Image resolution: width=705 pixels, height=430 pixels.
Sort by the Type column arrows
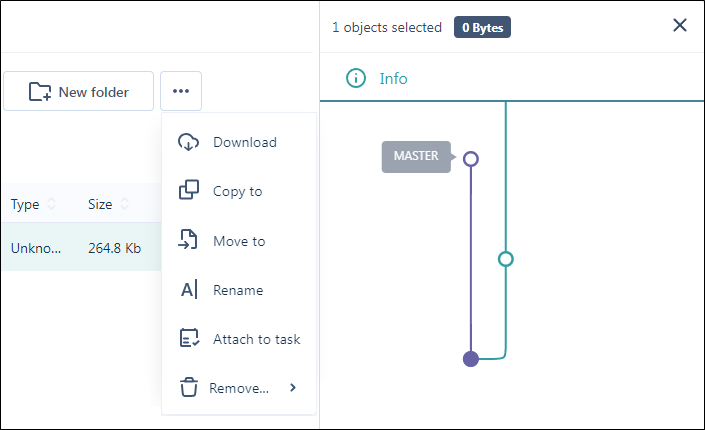pyautogui.click(x=50, y=204)
